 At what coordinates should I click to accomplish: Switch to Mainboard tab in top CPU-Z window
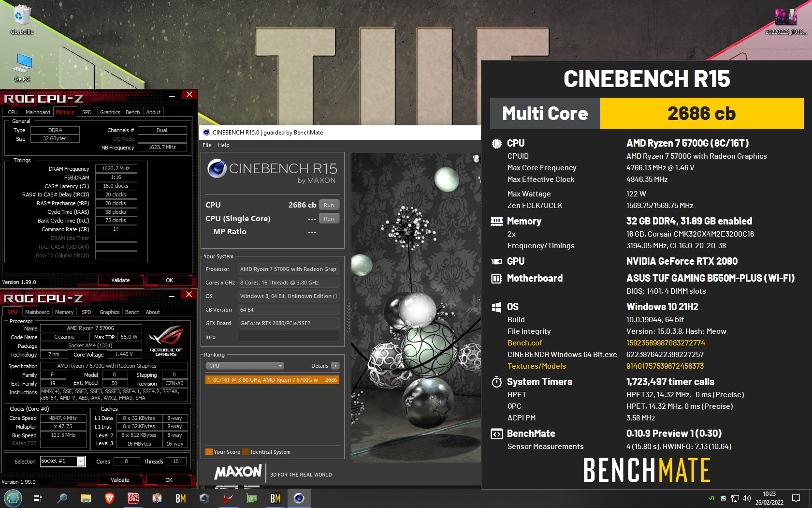click(x=38, y=112)
